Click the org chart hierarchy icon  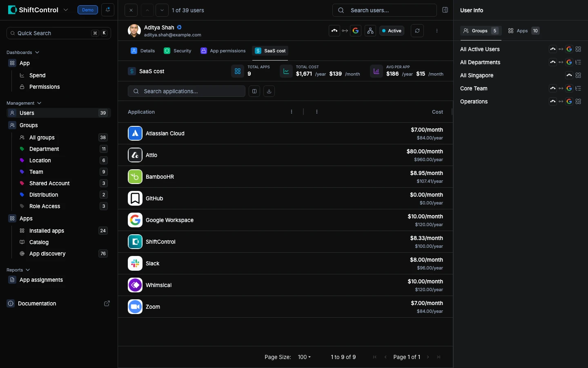point(370,31)
